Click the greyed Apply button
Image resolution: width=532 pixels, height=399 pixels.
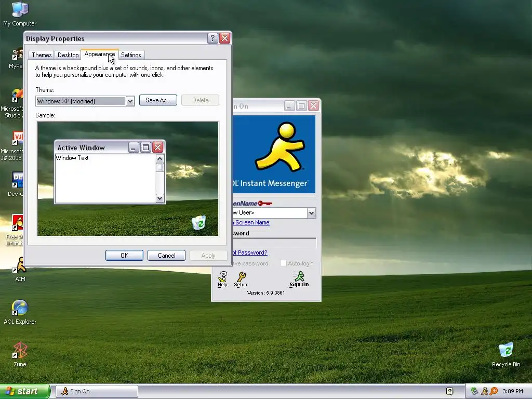208,256
